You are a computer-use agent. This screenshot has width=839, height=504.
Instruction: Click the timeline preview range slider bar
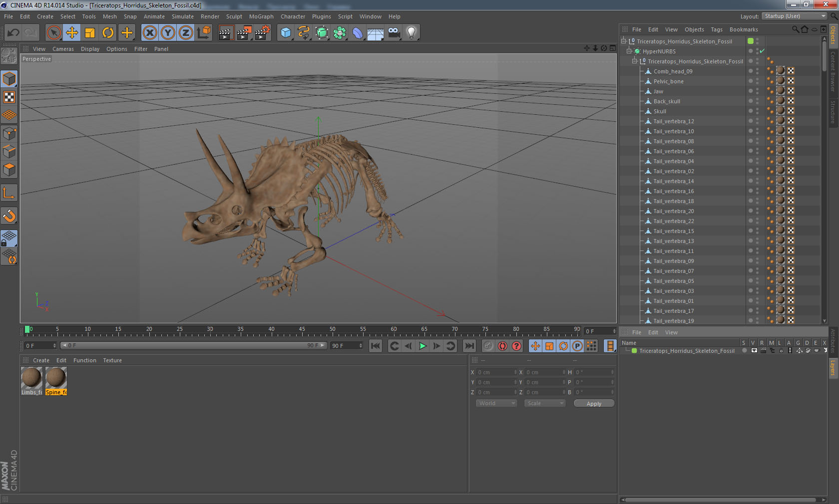(193, 345)
